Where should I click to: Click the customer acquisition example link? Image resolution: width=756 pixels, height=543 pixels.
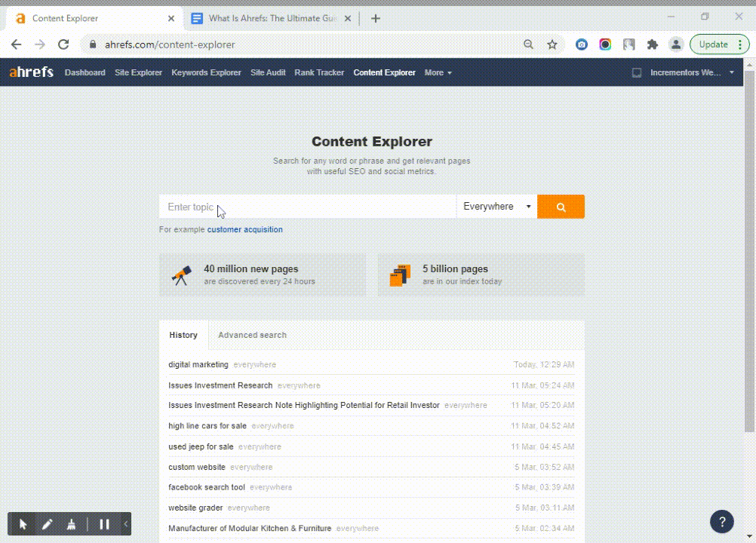245,229
